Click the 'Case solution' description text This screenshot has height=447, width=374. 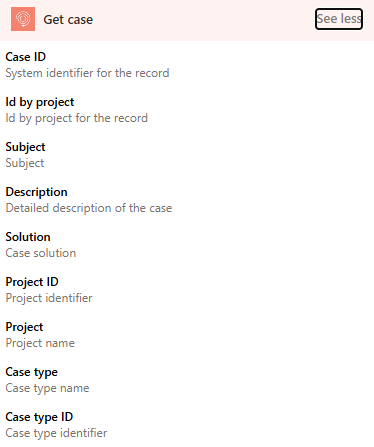click(x=41, y=253)
